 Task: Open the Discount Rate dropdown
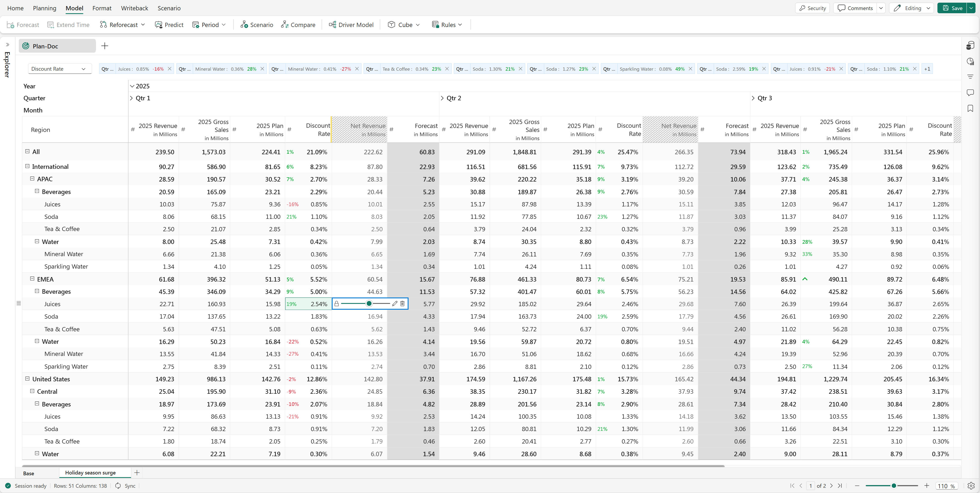click(59, 69)
